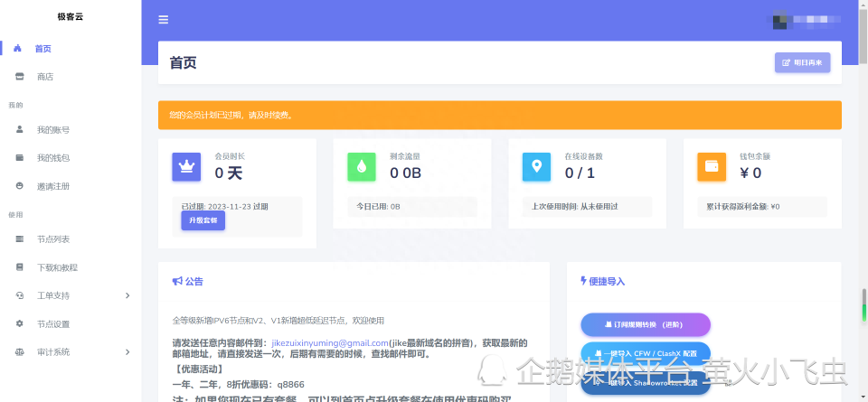The image size is (868, 402).
Task: Expand the 审计系统 submenu chevron
Action: [x=127, y=351]
